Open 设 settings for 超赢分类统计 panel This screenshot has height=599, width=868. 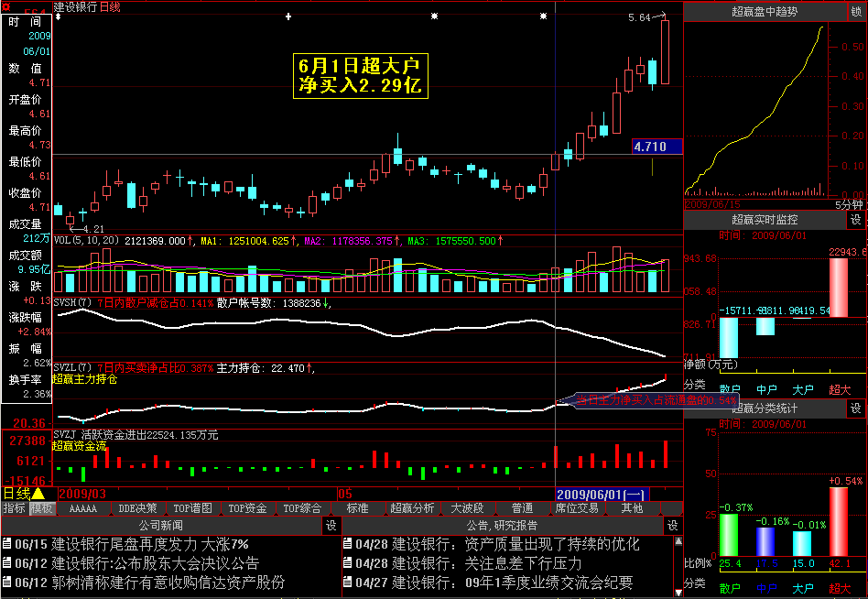coord(855,408)
